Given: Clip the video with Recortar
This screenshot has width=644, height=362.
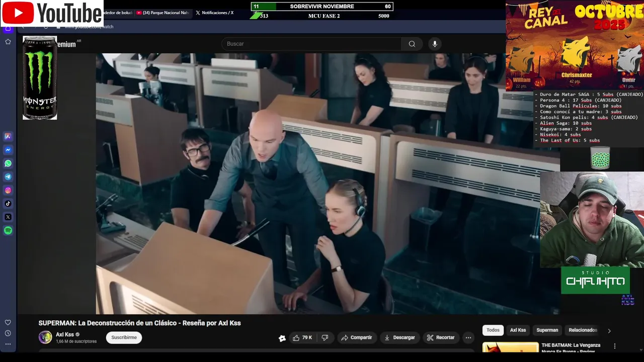Looking at the screenshot, I should click(x=441, y=338).
